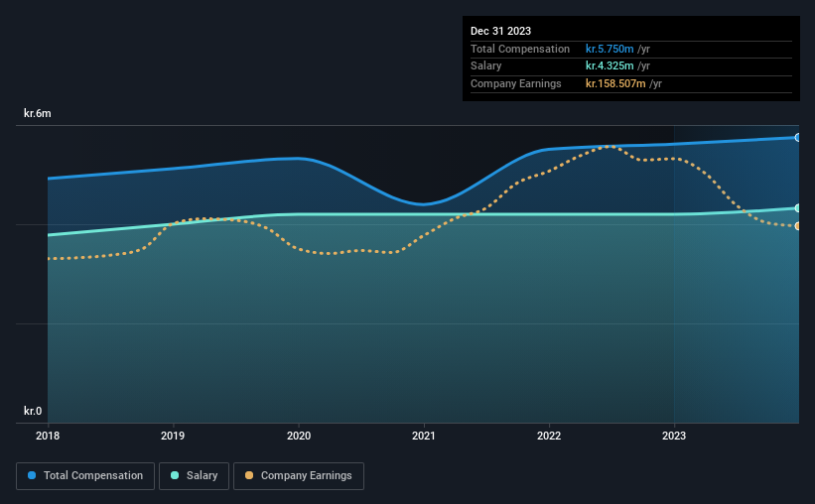Click the 2021 x-axis label
815x504 pixels.
(x=424, y=436)
